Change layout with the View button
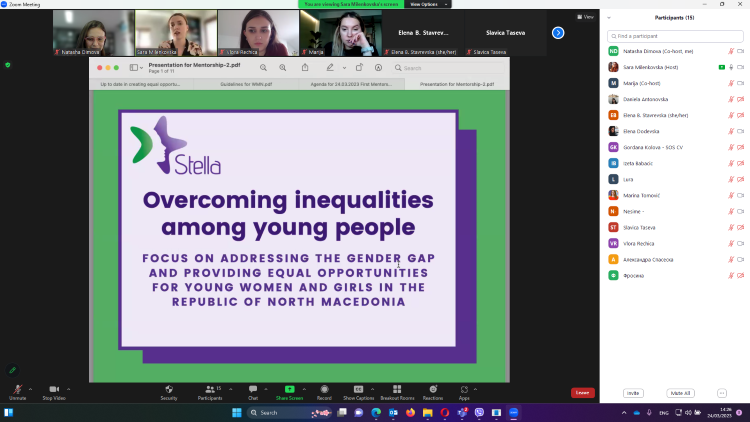The image size is (750, 422). click(x=585, y=17)
